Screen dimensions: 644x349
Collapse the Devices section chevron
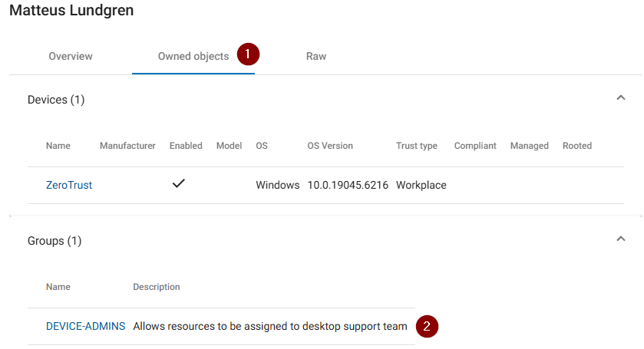point(620,98)
